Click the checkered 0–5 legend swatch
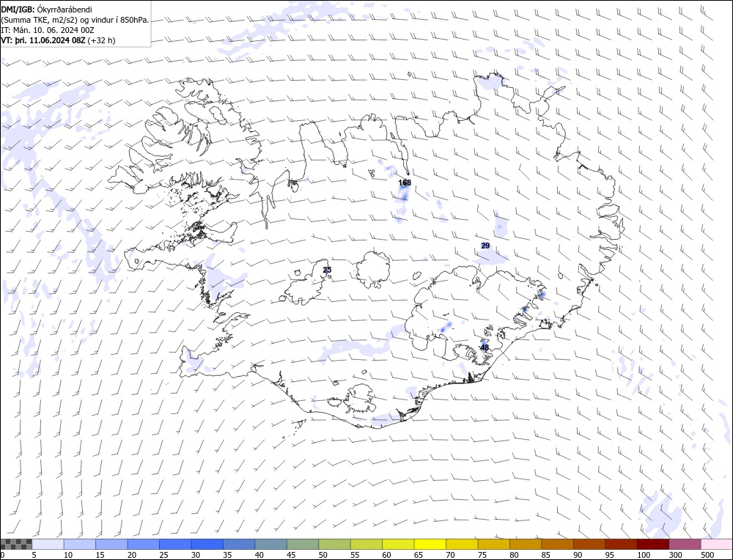Screen dimensions: 733x560 16,544
